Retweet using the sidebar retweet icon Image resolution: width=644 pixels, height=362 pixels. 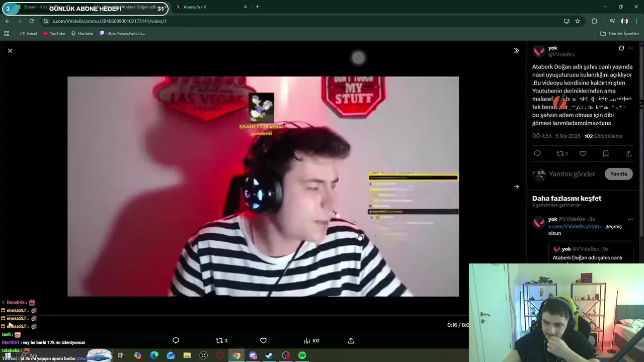coord(562,154)
